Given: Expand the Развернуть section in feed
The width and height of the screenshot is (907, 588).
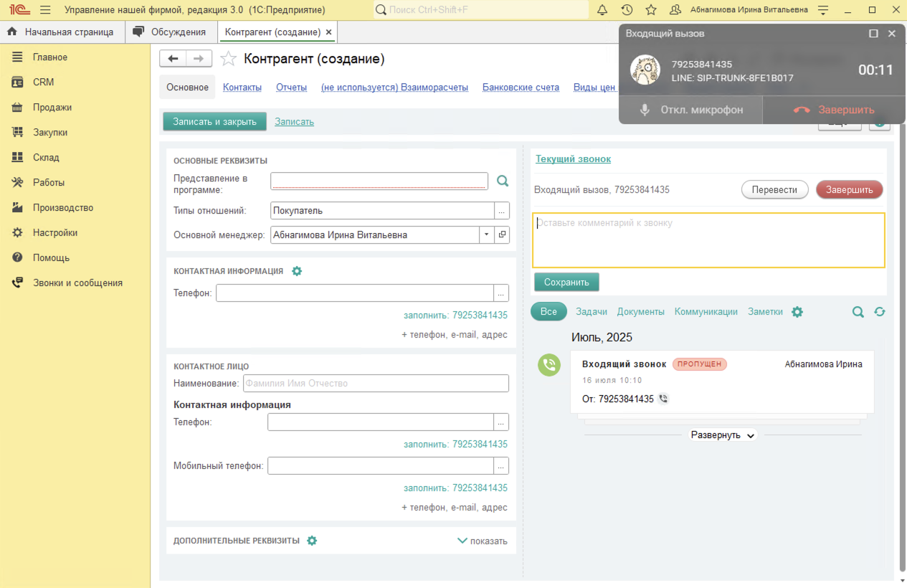Looking at the screenshot, I should pos(723,435).
